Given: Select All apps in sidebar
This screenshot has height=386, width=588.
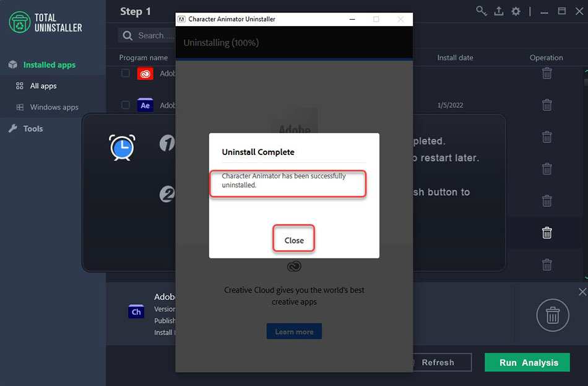Looking at the screenshot, I should (43, 86).
